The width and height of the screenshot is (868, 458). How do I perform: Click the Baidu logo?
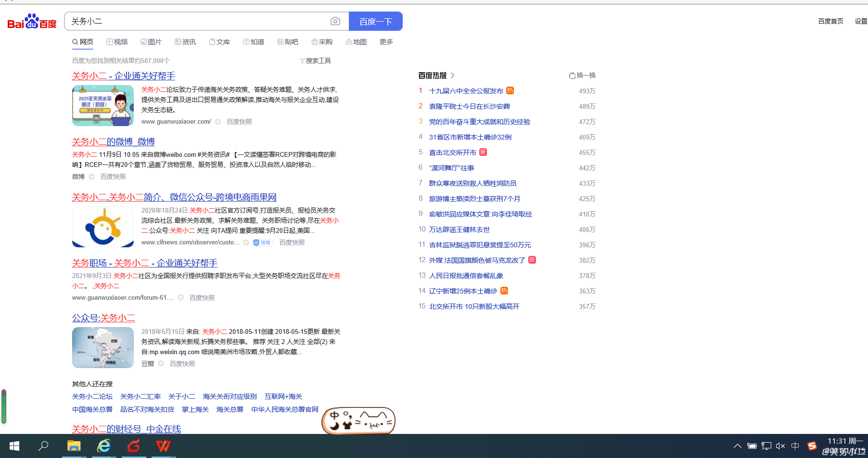coord(32,22)
